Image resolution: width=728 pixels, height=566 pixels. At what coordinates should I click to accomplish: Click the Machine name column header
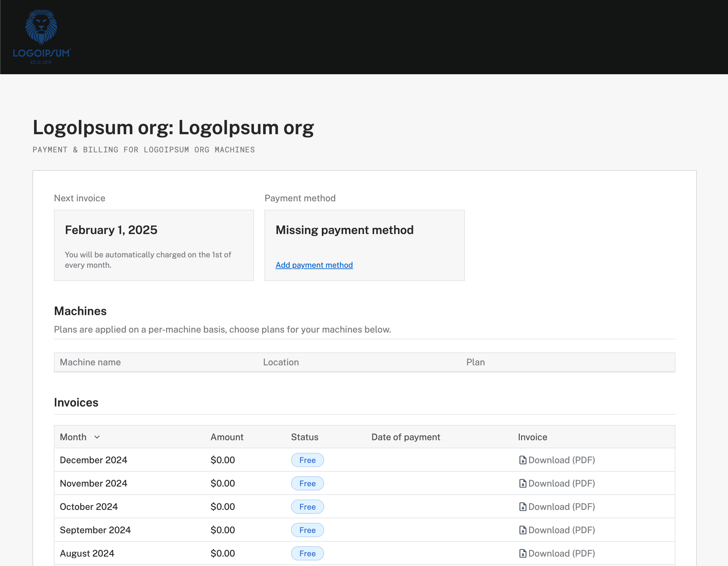pos(90,362)
